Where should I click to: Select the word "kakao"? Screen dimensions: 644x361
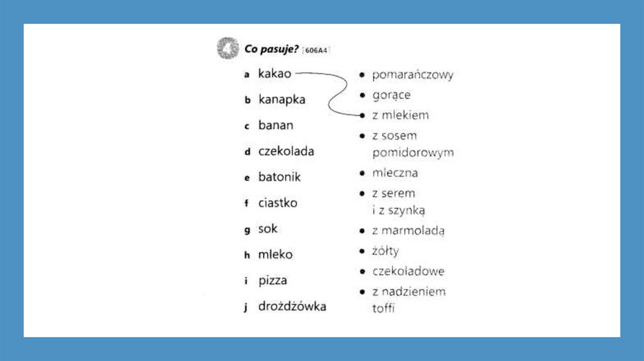[275, 74]
